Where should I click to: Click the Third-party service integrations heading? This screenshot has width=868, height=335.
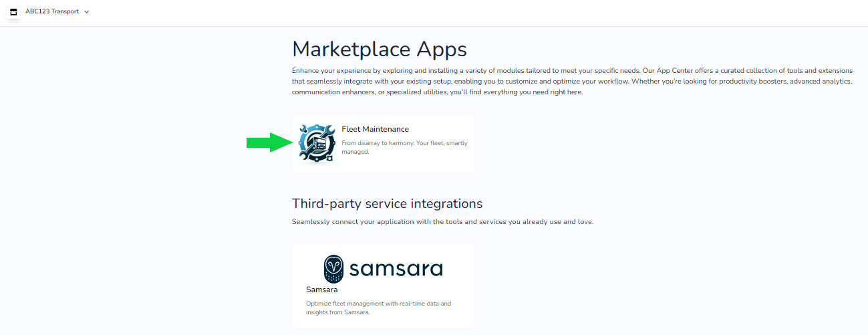[387, 203]
